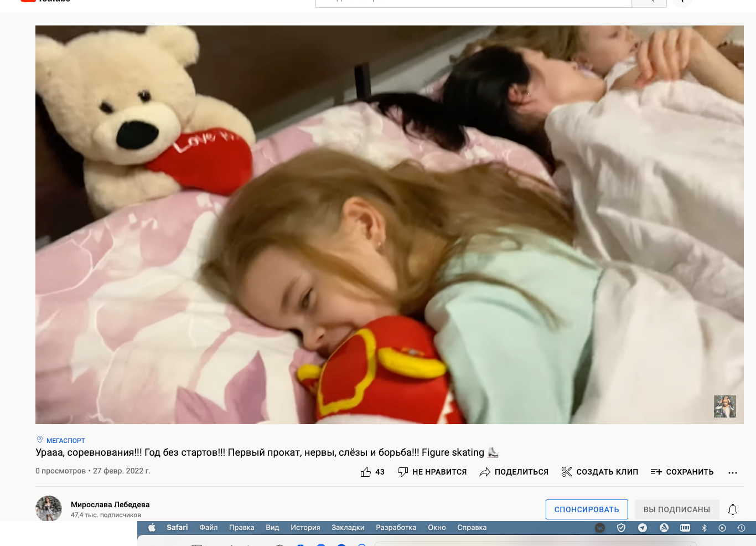Open the История menu
This screenshot has width=756, height=546.
(x=305, y=528)
